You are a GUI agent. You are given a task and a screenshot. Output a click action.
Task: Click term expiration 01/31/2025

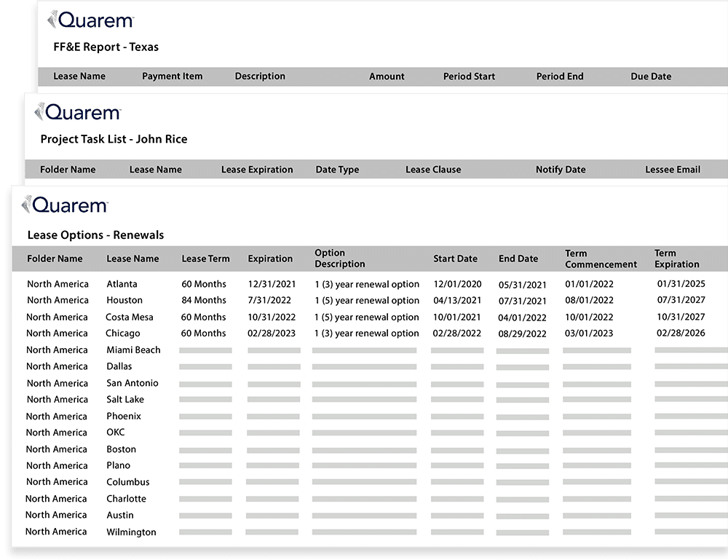(x=681, y=284)
